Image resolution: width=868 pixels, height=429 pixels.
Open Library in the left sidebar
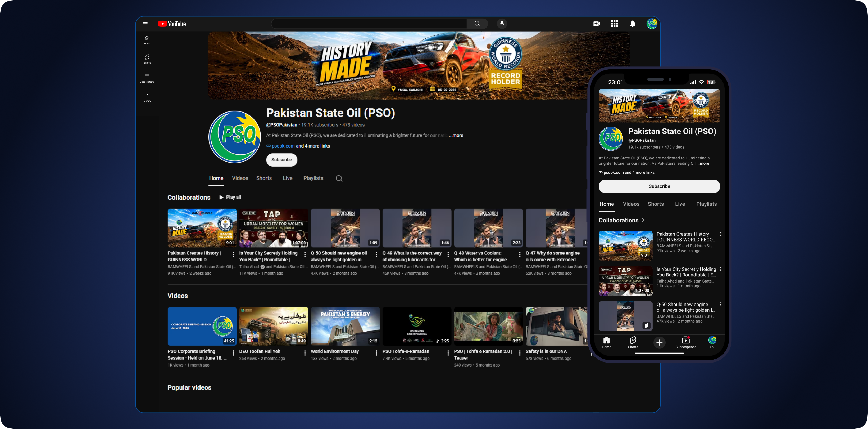point(147,97)
